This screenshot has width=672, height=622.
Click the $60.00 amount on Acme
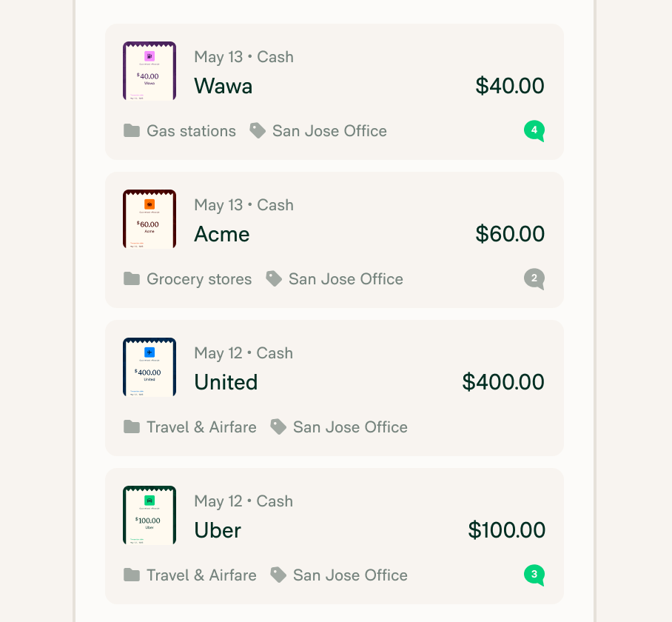[510, 234]
